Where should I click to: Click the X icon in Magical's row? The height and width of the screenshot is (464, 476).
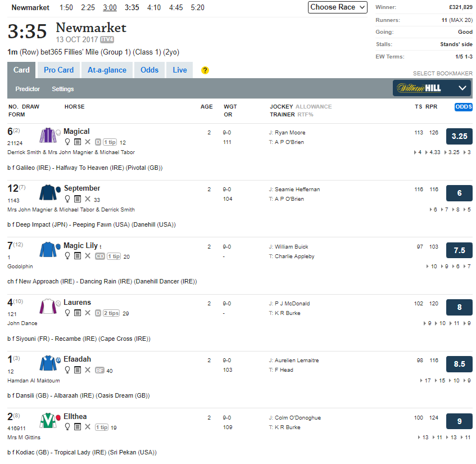pos(88,142)
